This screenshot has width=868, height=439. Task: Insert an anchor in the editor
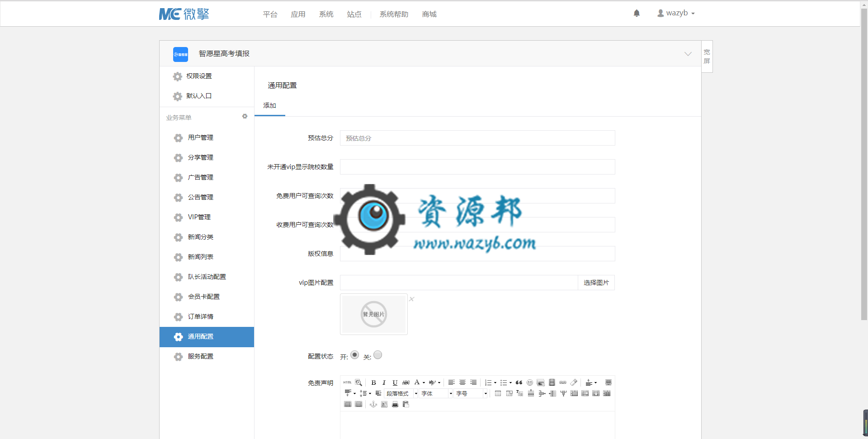coord(373,404)
